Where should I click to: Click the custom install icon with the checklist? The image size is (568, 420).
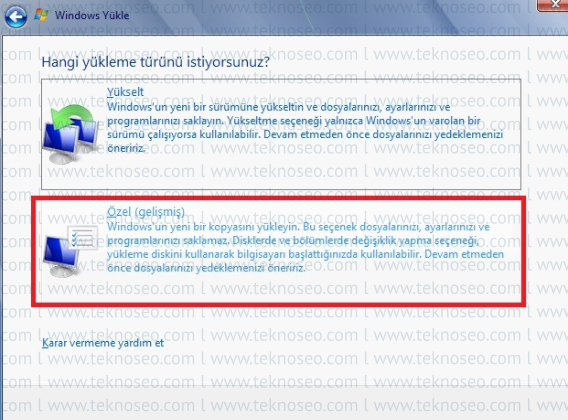(71, 251)
